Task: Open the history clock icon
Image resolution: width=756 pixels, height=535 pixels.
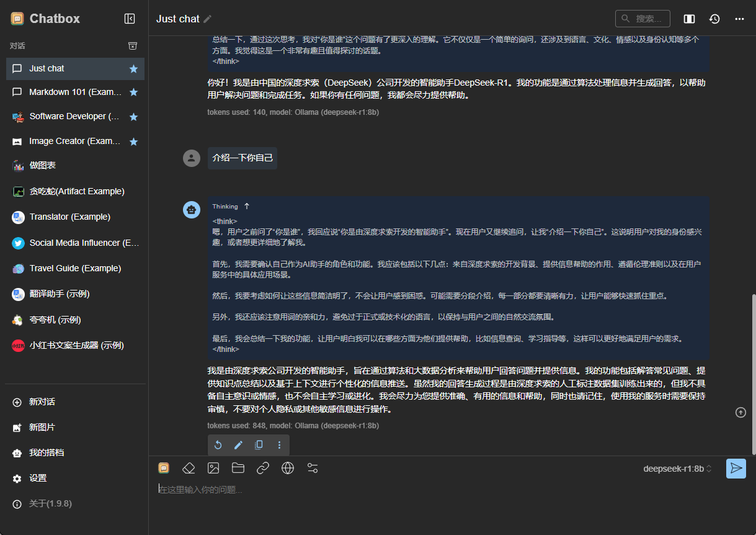Action: click(714, 19)
